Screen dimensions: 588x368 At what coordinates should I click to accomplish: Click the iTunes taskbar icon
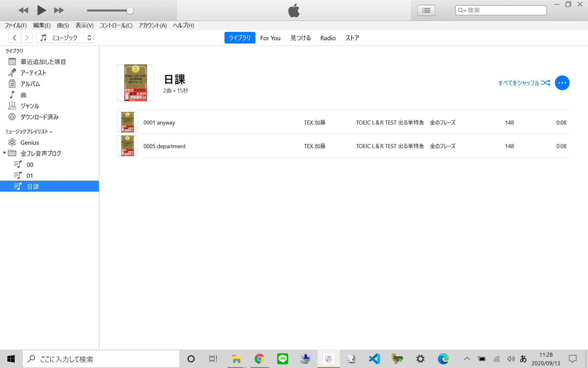[x=329, y=359]
